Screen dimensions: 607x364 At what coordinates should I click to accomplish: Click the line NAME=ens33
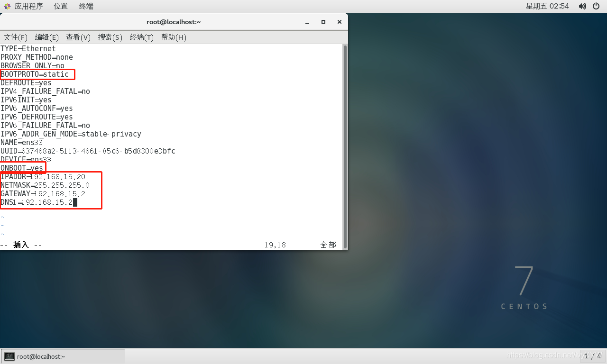click(22, 143)
